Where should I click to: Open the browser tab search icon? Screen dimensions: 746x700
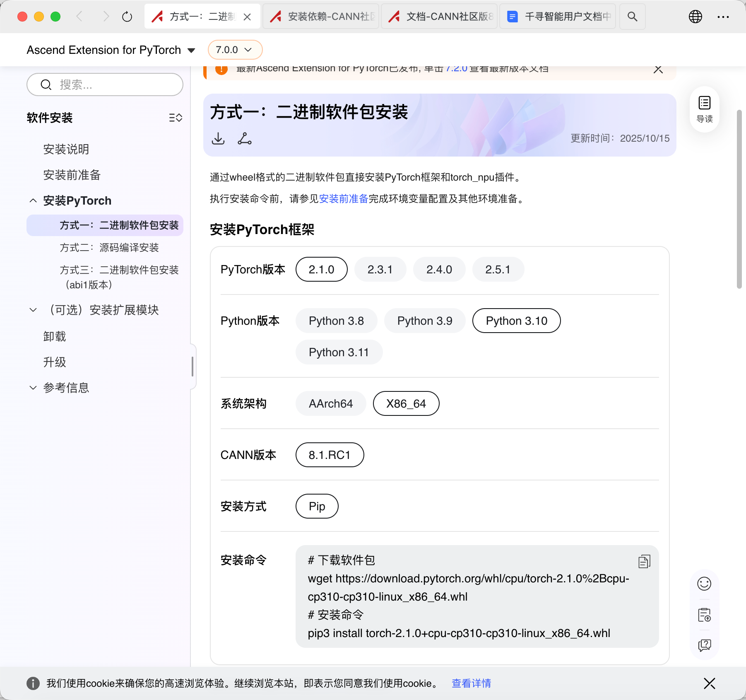click(632, 17)
